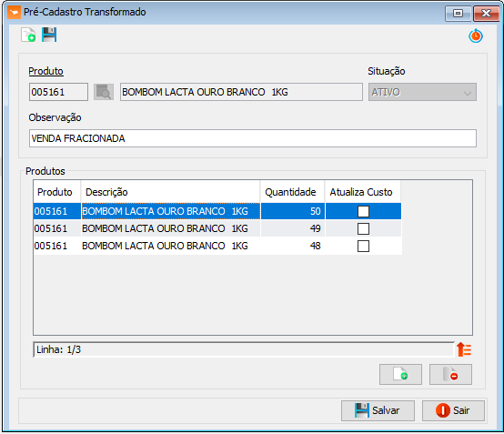Viewport: 504px width, 434px height.
Task: Click the orange sort-ascending arrow icon
Action: (x=464, y=349)
